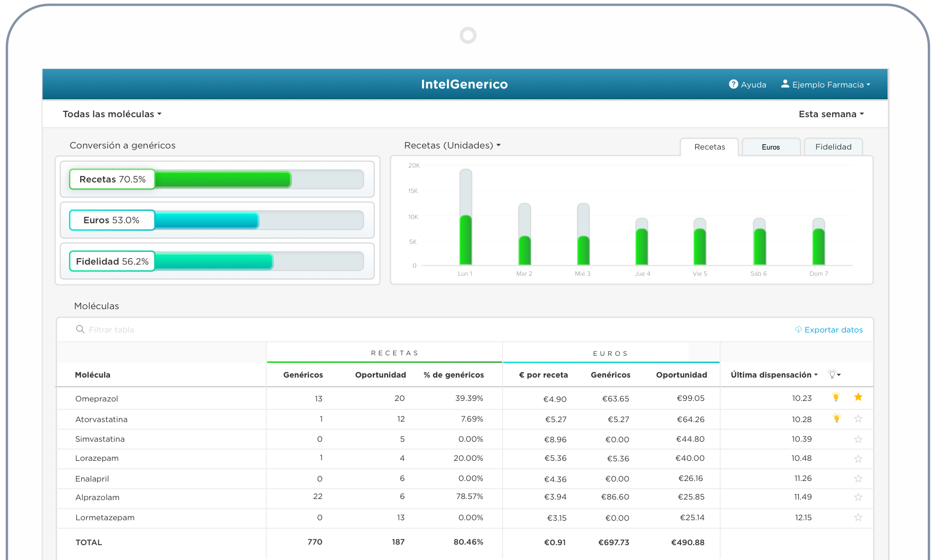Expand the Ejemplo Farmacia account menu
This screenshot has width=932, height=560.
tap(831, 84)
